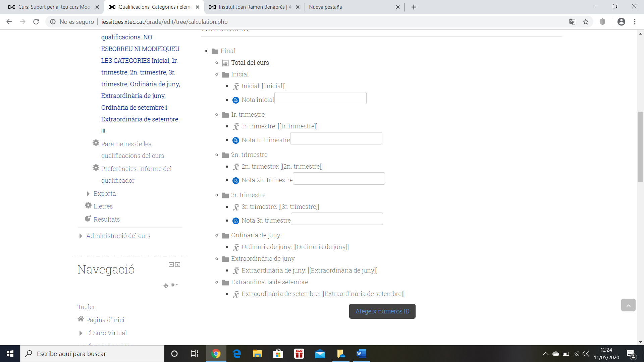Dock the Navegació block
Screen dimensions: 644x362
[178, 264]
